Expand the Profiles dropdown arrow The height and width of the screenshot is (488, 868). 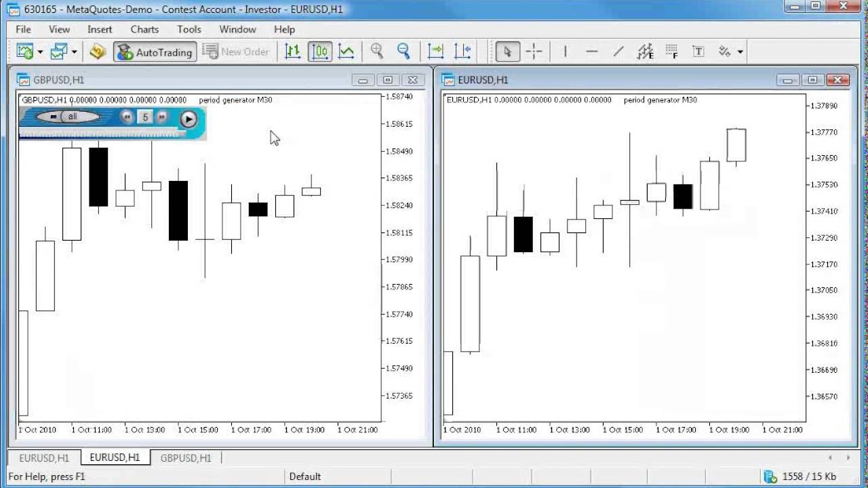pos(74,52)
